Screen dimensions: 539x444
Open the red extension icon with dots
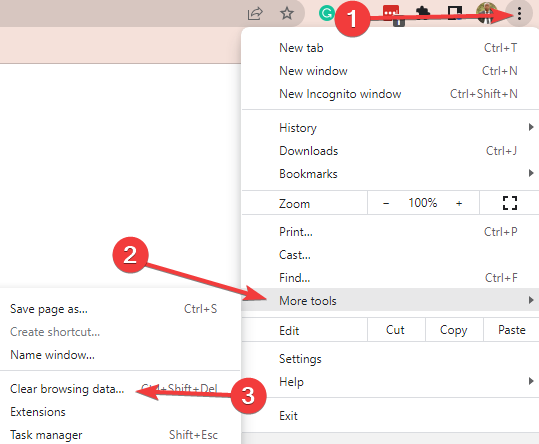tap(391, 14)
